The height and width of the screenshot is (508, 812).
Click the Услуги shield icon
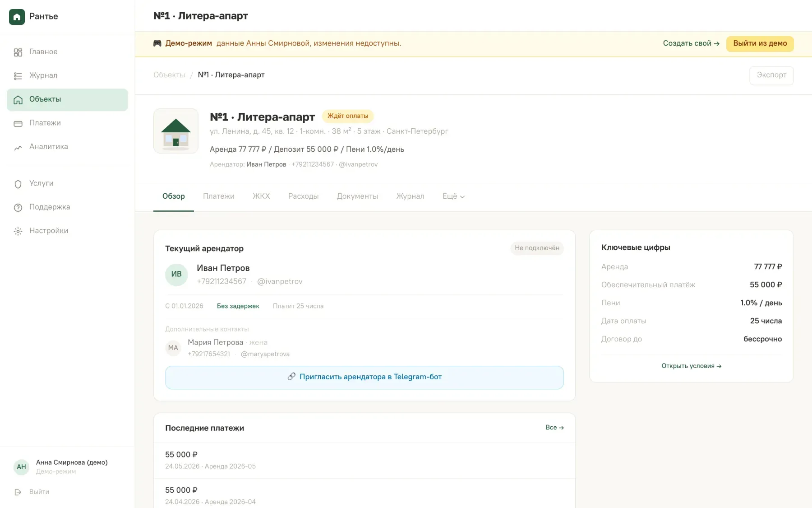[x=18, y=184]
